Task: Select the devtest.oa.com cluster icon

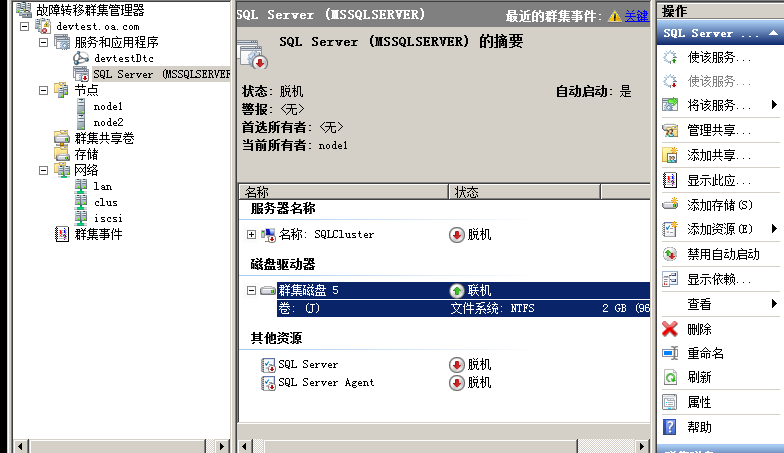Action: tap(43, 26)
